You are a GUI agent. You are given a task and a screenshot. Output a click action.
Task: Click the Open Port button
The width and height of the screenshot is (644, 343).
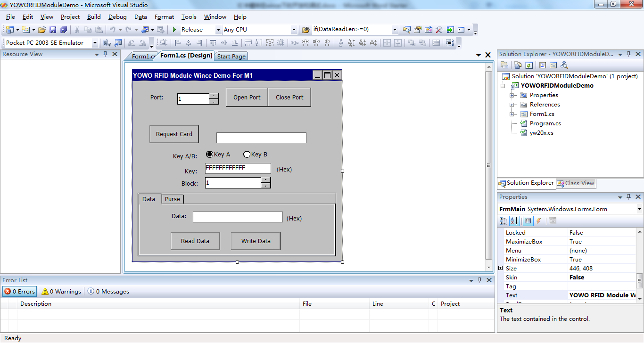[x=247, y=98]
